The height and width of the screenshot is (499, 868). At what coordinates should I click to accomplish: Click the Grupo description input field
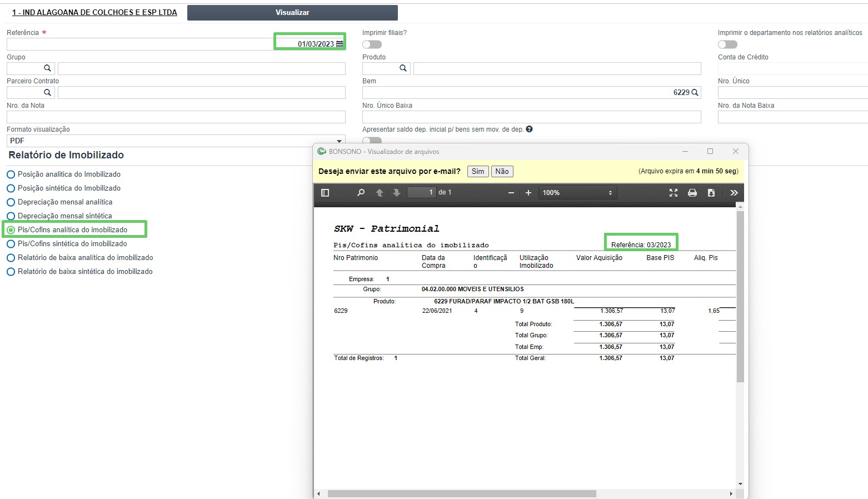click(202, 68)
